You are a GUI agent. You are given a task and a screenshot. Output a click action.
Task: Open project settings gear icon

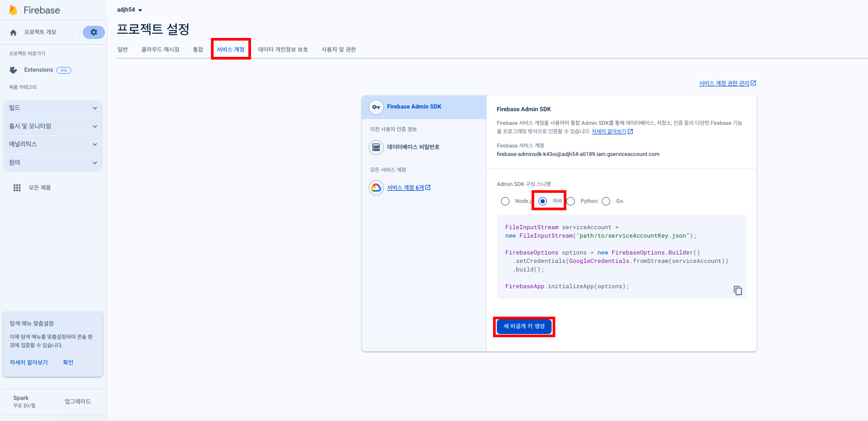pyautogui.click(x=94, y=32)
